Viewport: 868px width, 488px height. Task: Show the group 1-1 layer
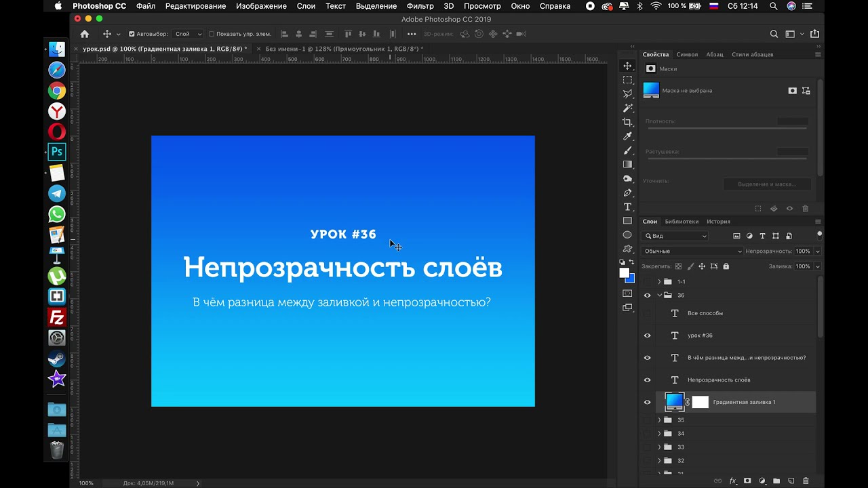coord(647,281)
